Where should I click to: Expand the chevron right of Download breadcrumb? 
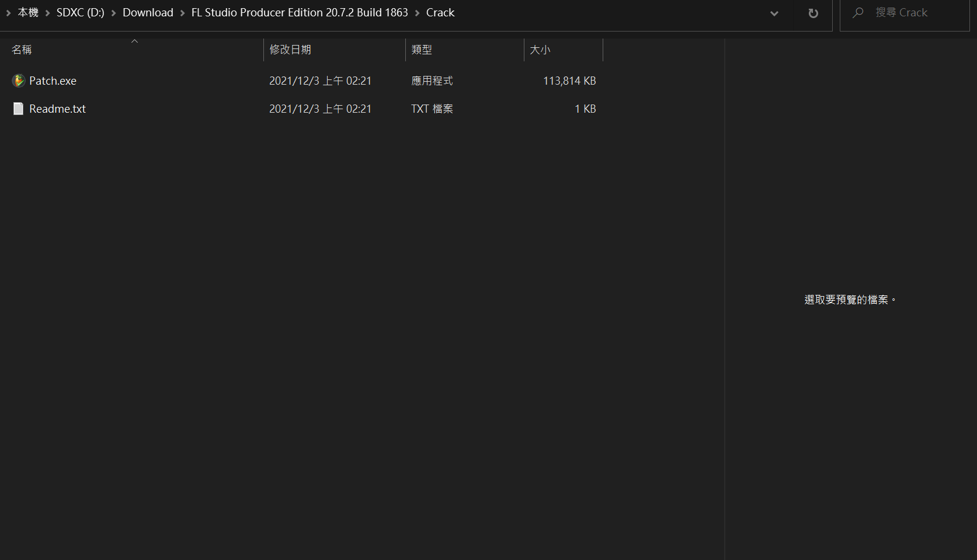[182, 13]
